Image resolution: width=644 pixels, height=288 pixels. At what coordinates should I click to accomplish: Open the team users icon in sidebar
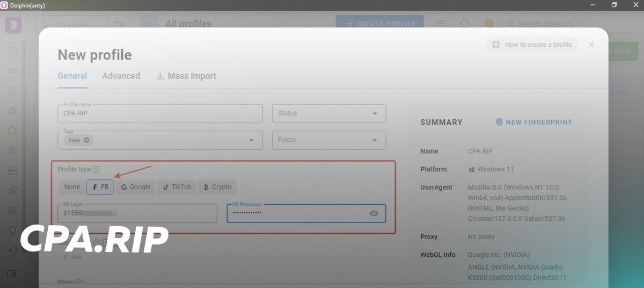click(x=12, y=151)
